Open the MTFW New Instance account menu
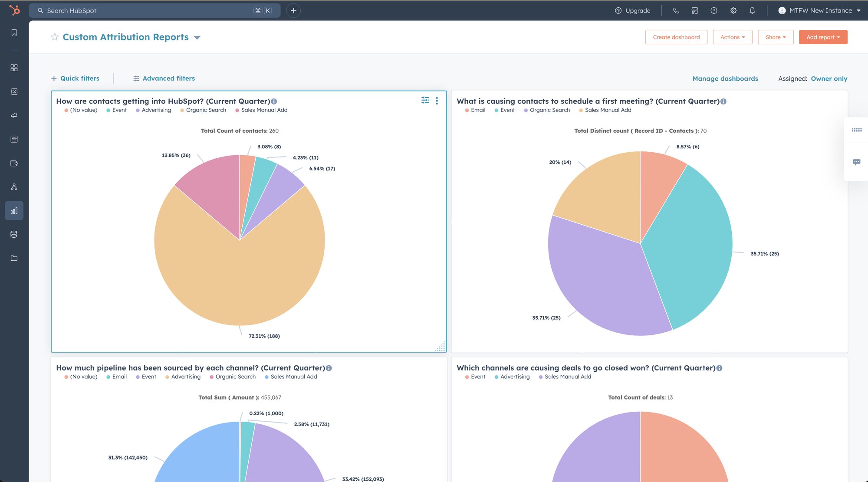This screenshot has height=482, width=868. point(819,10)
